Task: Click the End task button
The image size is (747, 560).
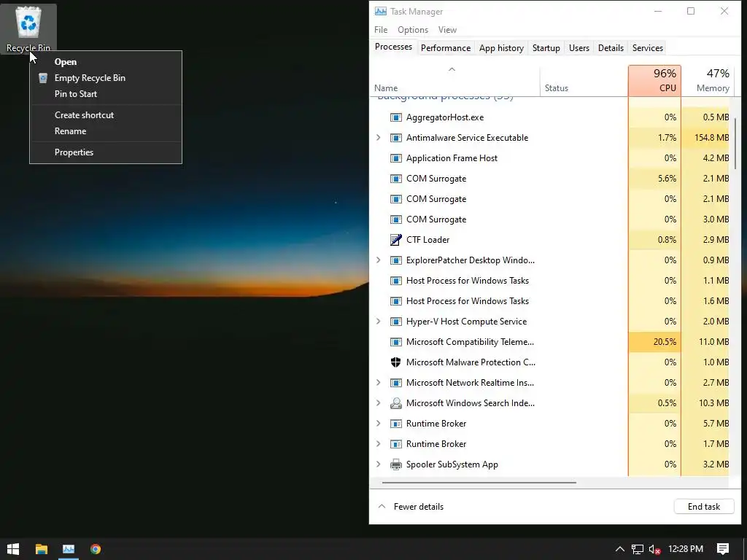Action: [704, 507]
